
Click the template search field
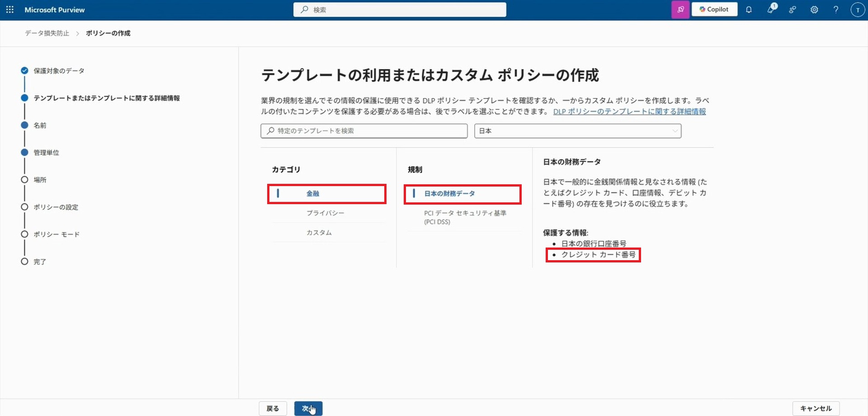[364, 131]
